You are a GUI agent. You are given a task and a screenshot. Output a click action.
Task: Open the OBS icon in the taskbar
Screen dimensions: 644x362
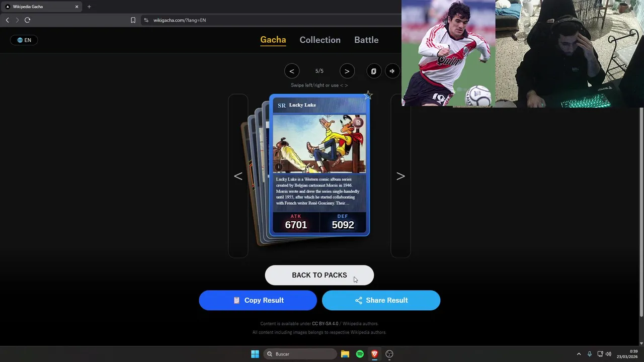click(389, 354)
